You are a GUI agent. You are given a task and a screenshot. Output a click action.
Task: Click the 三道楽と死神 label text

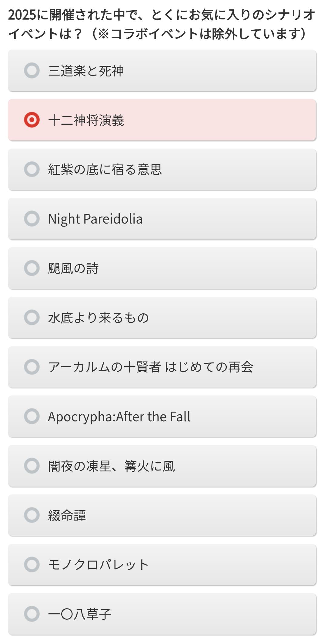click(x=86, y=71)
